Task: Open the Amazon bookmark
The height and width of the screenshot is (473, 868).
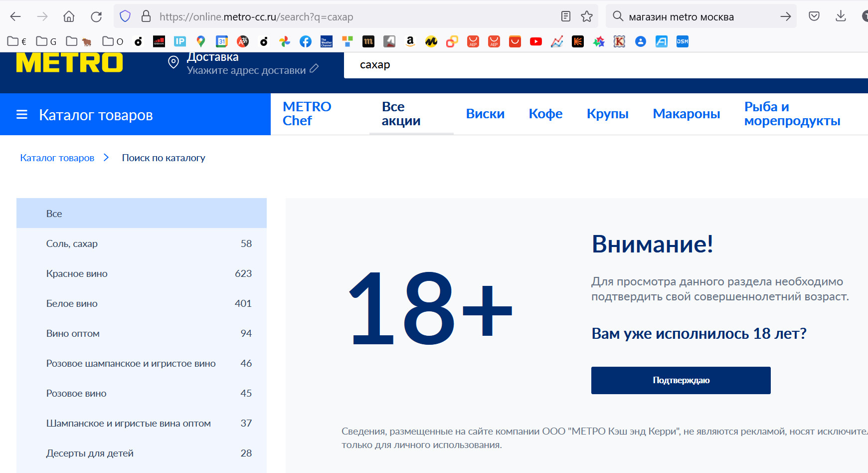Action: pyautogui.click(x=410, y=41)
